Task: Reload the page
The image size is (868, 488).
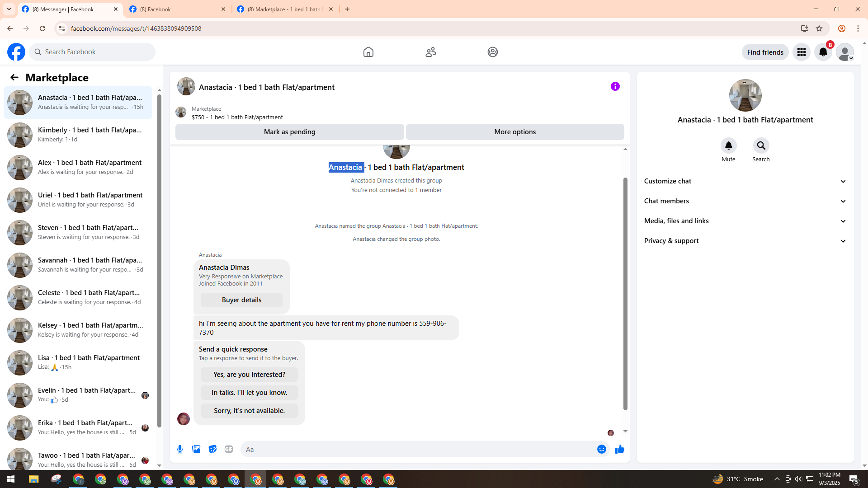Action: [x=42, y=28]
